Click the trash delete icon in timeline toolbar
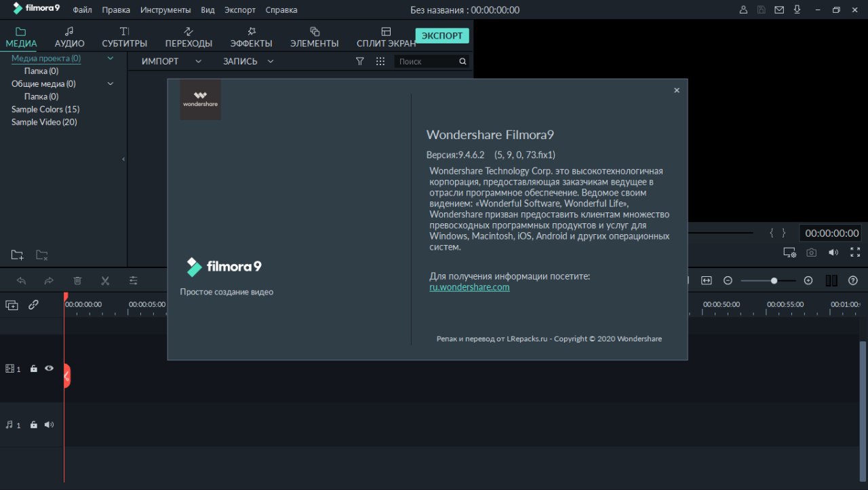This screenshot has width=868, height=490. (77, 280)
